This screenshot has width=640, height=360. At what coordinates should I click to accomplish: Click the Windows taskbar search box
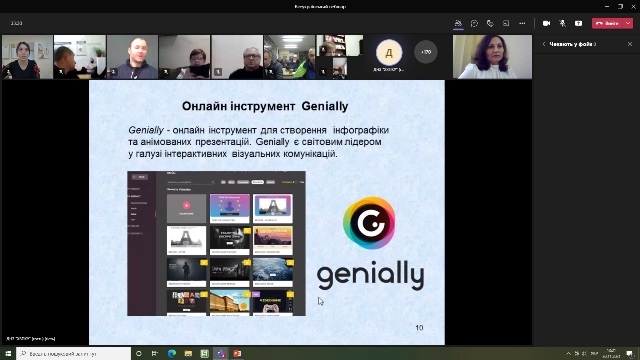coord(73,353)
